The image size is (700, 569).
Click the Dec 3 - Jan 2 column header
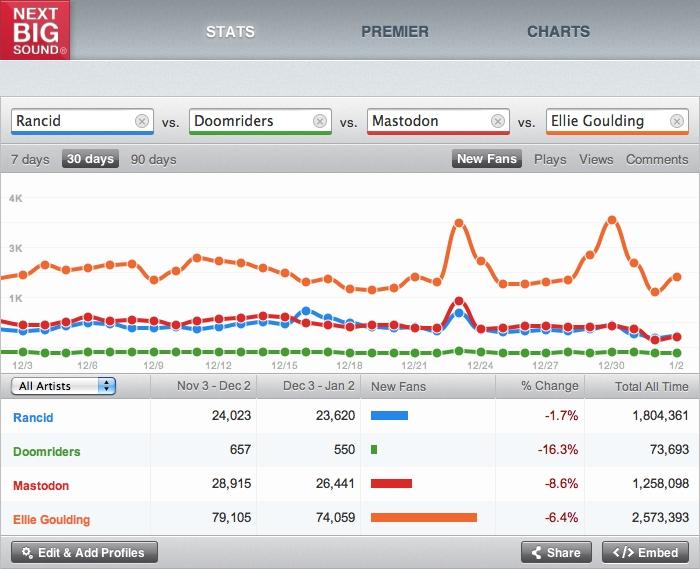tap(318, 386)
